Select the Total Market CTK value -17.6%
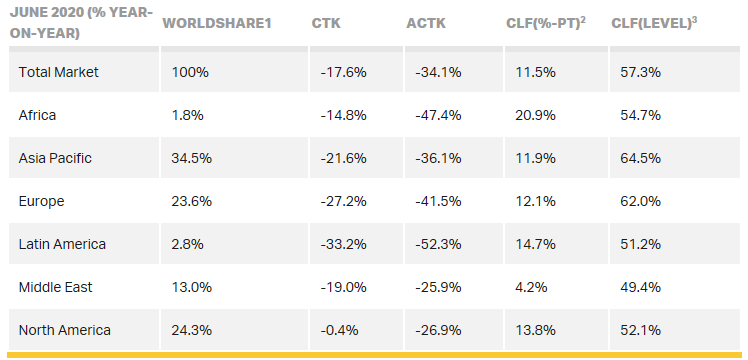This screenshot has width=748, height=360. [x=343, y=72]
